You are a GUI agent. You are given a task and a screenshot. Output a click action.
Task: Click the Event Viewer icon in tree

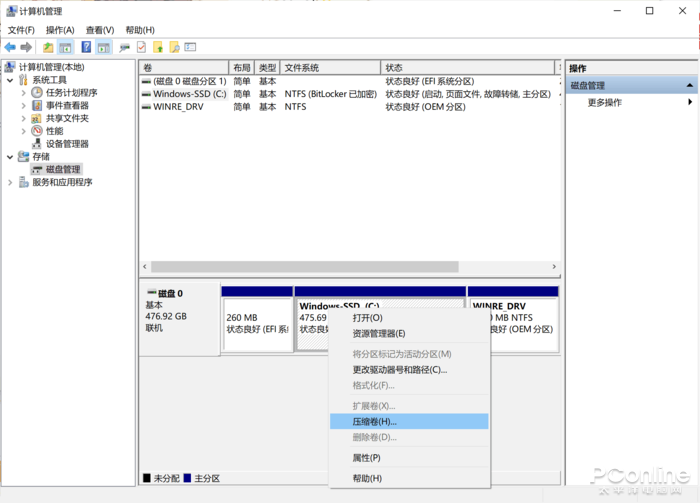tap(37, 105)
